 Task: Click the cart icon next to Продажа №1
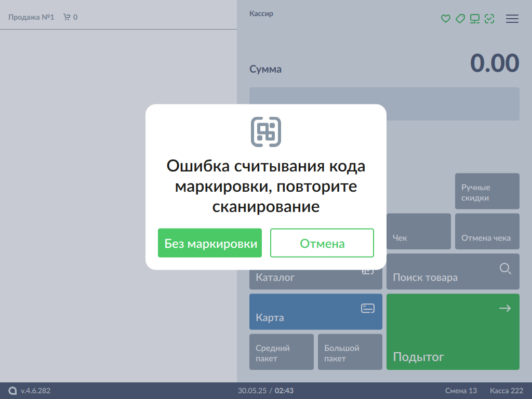(x=66, y=17)
